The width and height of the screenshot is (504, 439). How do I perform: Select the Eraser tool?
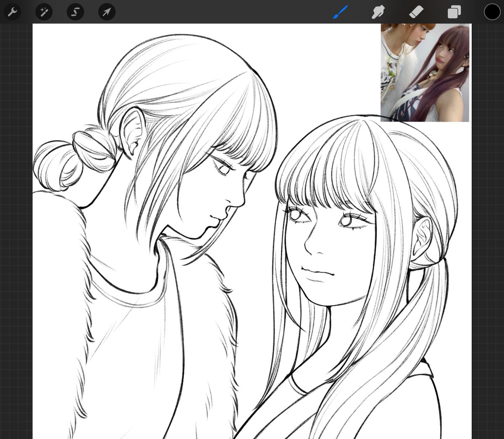pyautogui.click(x=416, y=12)
